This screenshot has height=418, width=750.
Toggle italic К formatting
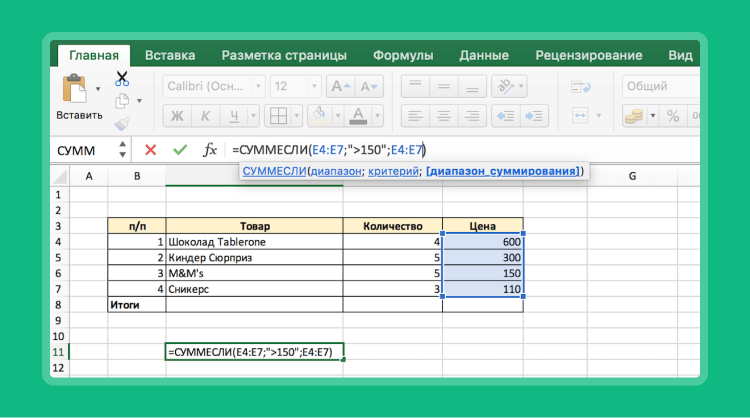[205, 116]
